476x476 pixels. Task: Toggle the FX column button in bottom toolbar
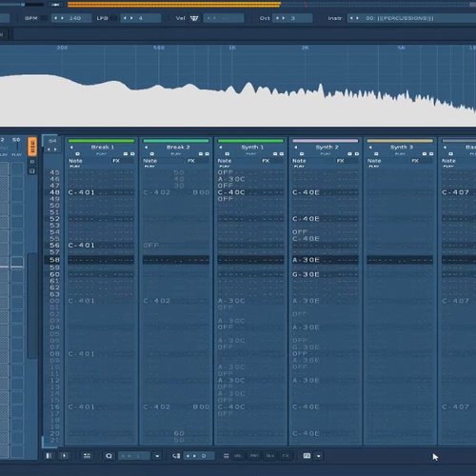pyautogui.click(x=286, y=456)
